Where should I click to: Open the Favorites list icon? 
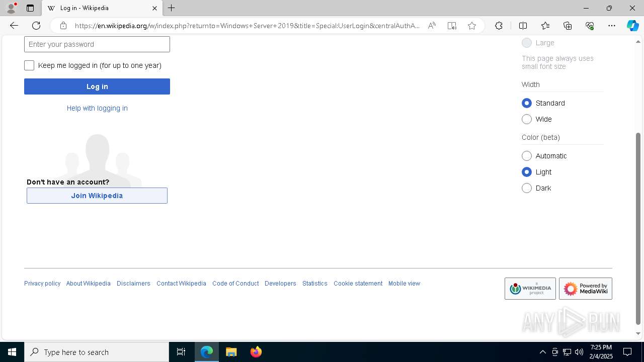545,26
